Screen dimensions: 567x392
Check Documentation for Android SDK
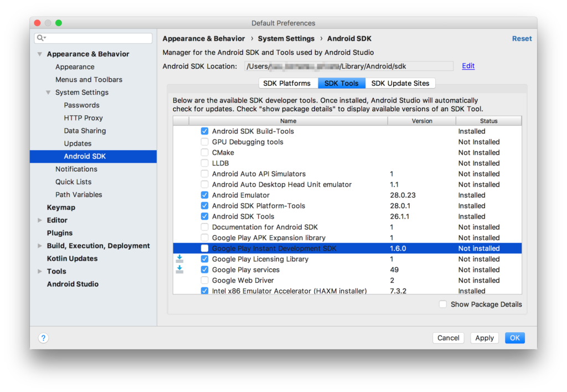[205, 227]
